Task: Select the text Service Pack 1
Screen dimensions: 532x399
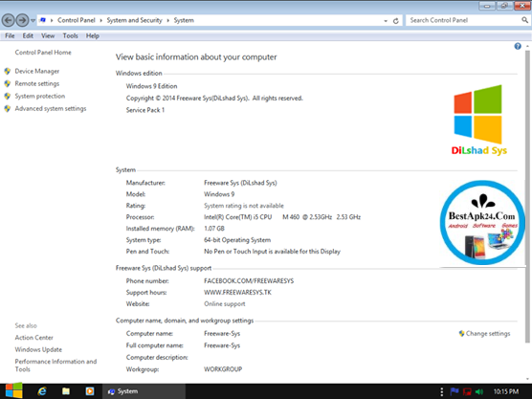Action: [x=145, y=110]
